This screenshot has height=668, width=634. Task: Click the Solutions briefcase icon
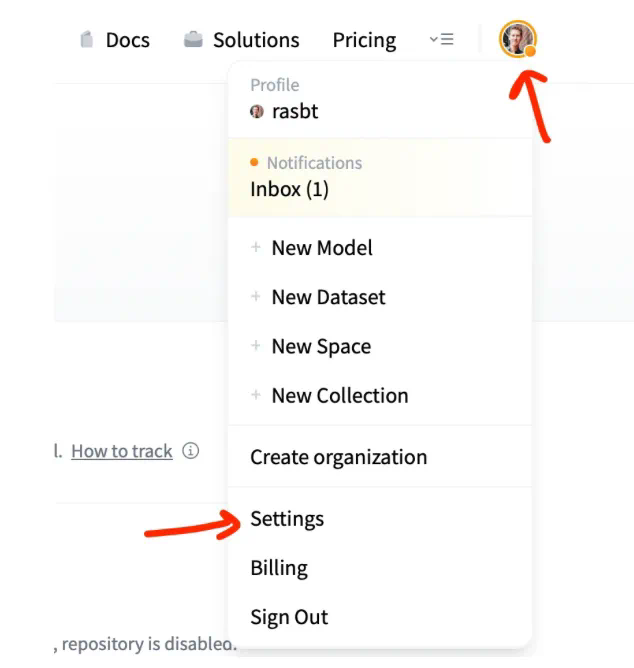[193, 40]
